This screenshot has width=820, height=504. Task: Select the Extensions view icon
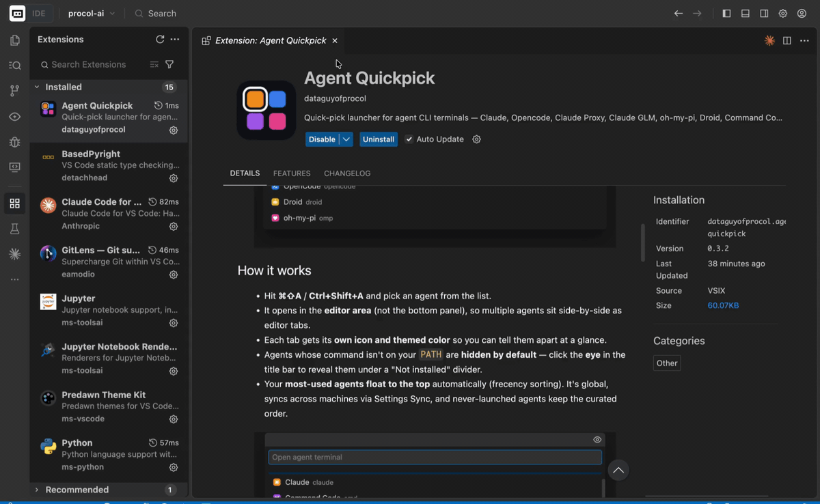tap(14, 204)
